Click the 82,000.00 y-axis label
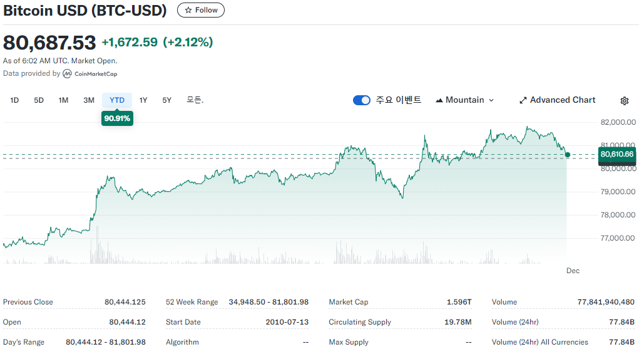Screen dimensions: 644x359 tap(618, 122)
